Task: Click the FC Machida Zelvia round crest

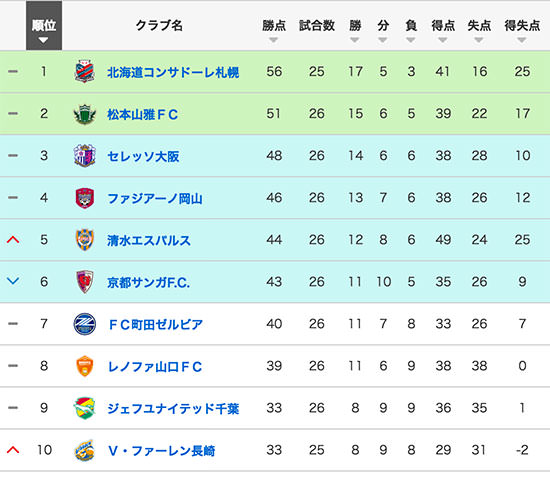Action: [x=85, y=324]
